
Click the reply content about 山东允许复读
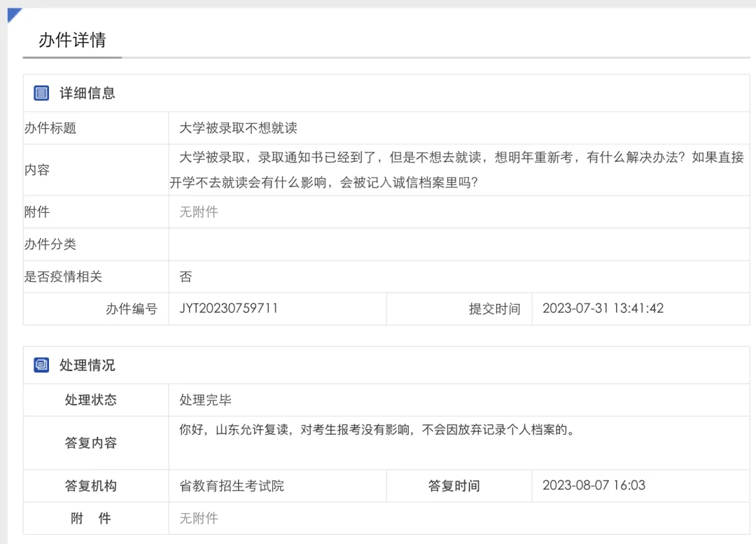coord(377,430)
